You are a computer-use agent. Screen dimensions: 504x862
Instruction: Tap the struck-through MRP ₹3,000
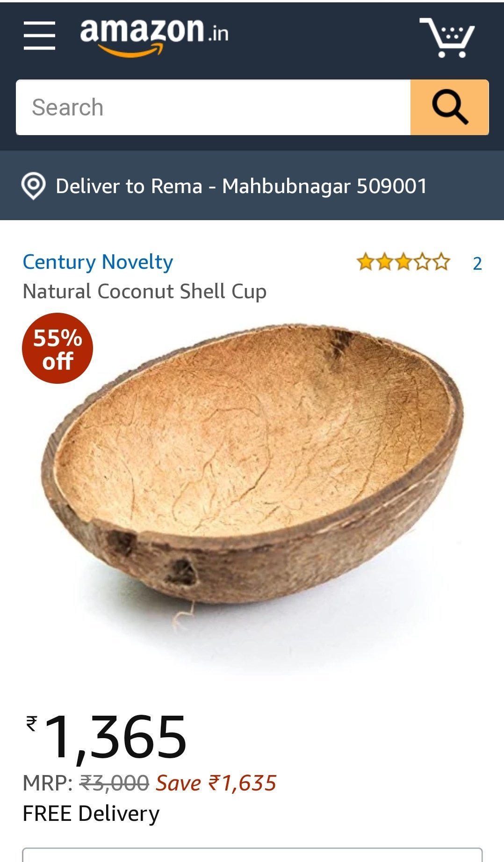[x=115, y=783]
